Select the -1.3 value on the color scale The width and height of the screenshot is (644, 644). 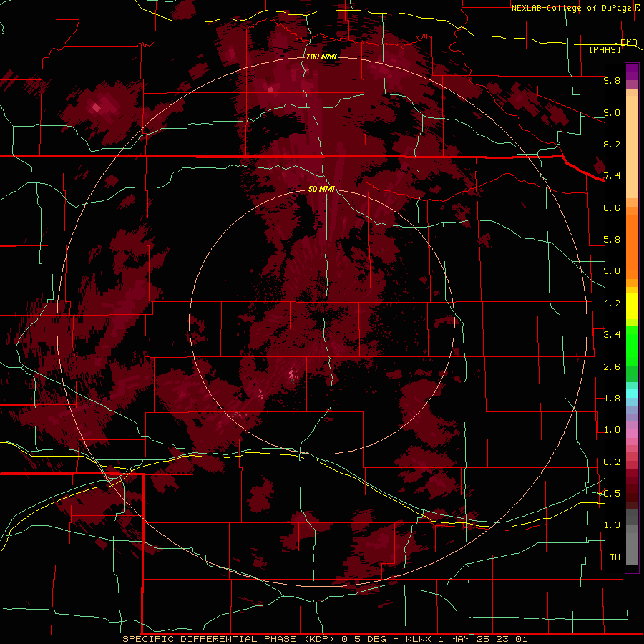pos(610,525)
